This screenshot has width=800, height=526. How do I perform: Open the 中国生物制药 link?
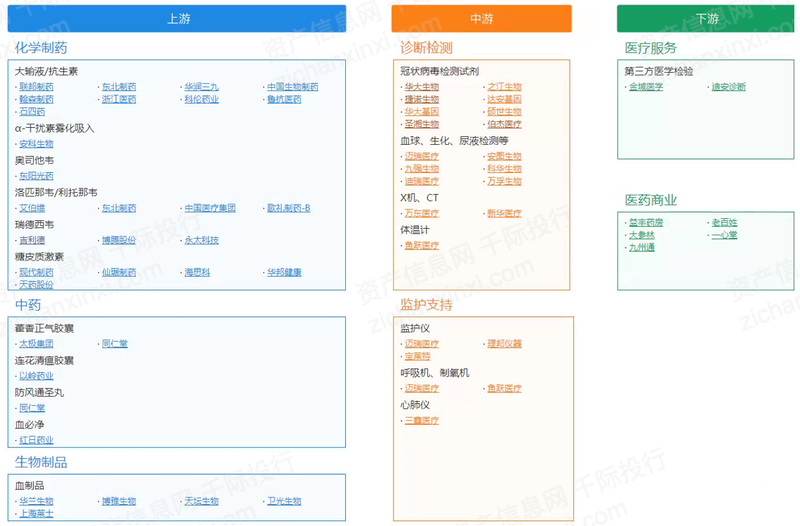(x=293, y=87)
